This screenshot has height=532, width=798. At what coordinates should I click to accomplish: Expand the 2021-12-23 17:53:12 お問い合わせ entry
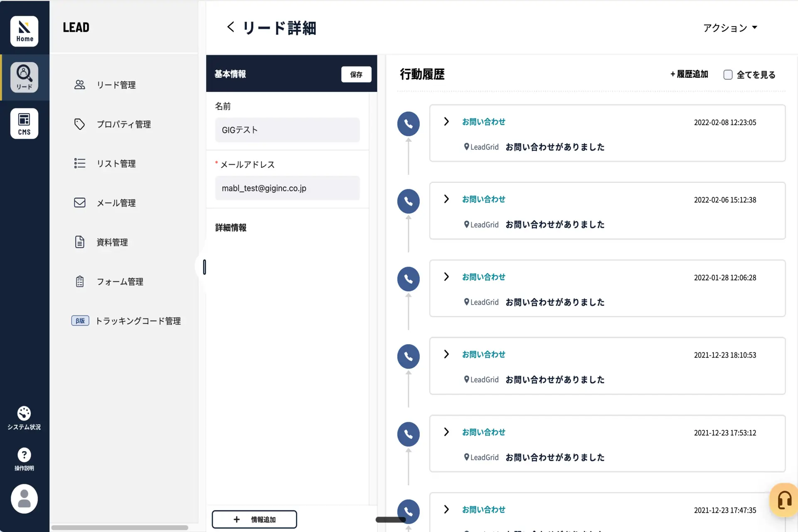(x=446, y=432)
